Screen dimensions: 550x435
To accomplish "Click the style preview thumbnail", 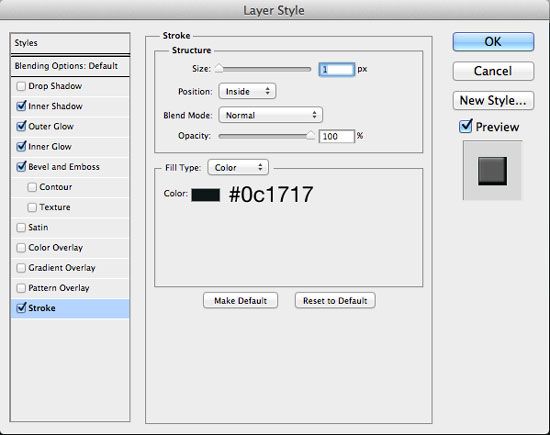I will coord(492,170).
